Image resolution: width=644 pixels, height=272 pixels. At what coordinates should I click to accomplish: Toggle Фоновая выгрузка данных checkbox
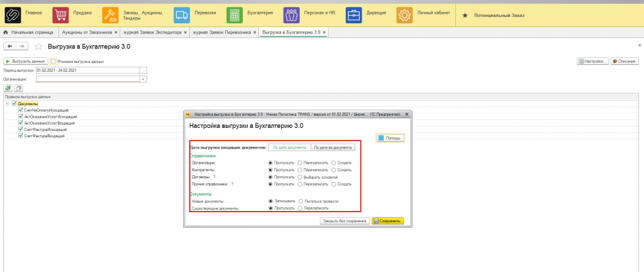pyautogui.click(x=53, y=62)
